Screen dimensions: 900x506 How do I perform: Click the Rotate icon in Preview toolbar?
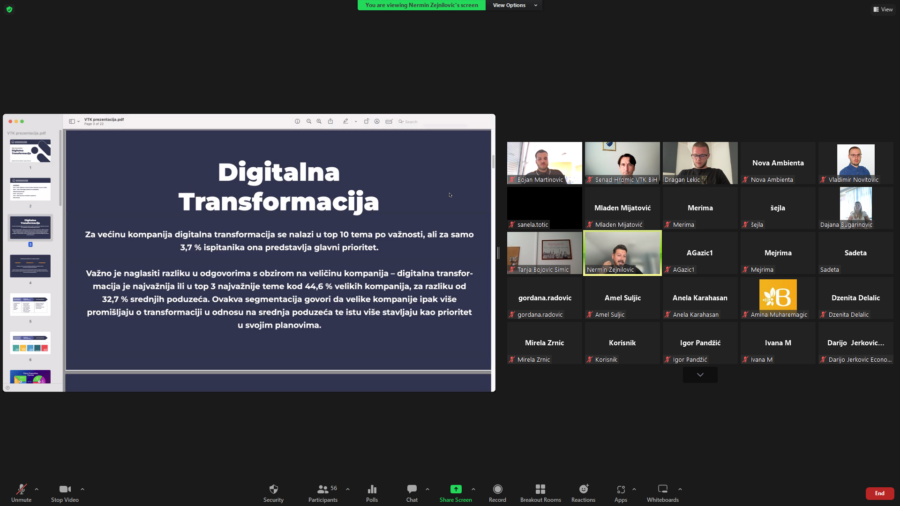coord(366,122)
